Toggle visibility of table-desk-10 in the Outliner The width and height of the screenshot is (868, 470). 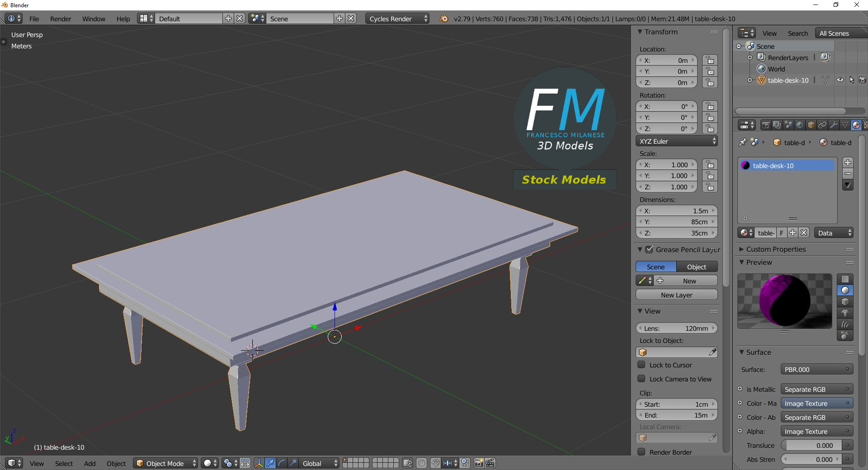coord(840,80)
